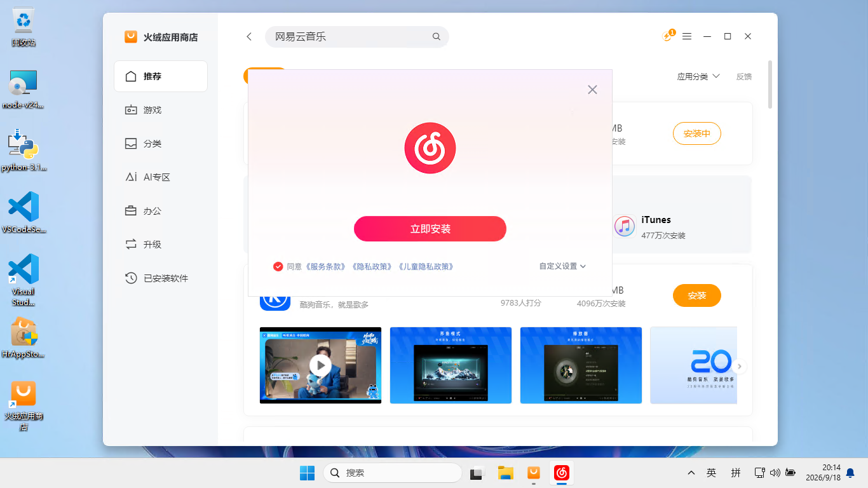Click the 火绒应用商店 orange logo

click(131, 37)
